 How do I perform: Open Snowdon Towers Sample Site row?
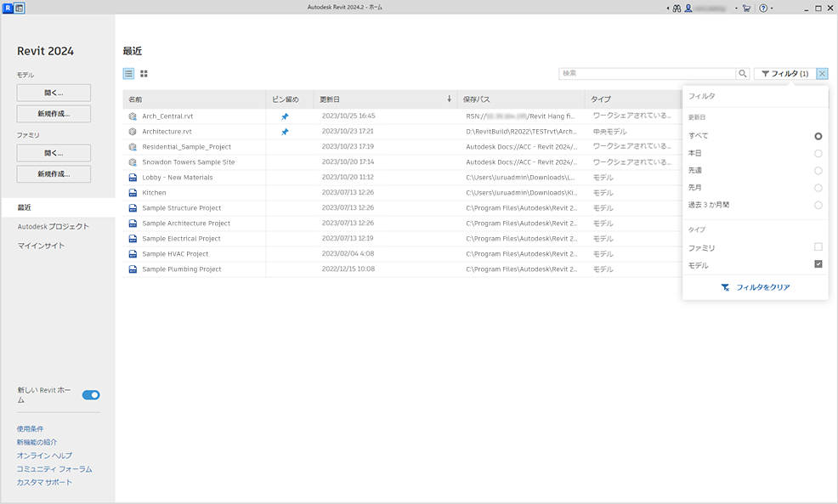tap(402, 162)
